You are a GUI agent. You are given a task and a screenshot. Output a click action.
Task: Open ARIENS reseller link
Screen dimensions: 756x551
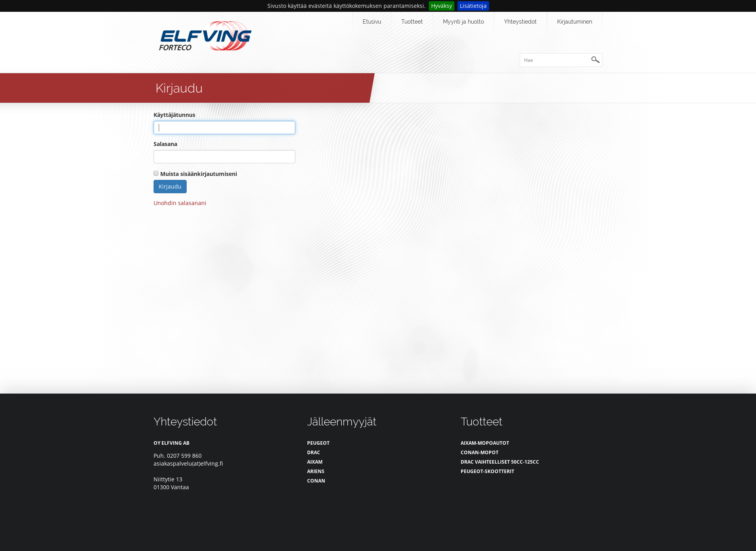316,471
